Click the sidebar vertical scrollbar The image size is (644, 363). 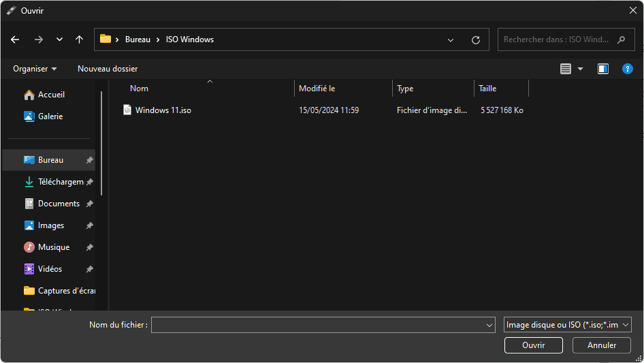[x=101, y=143]
